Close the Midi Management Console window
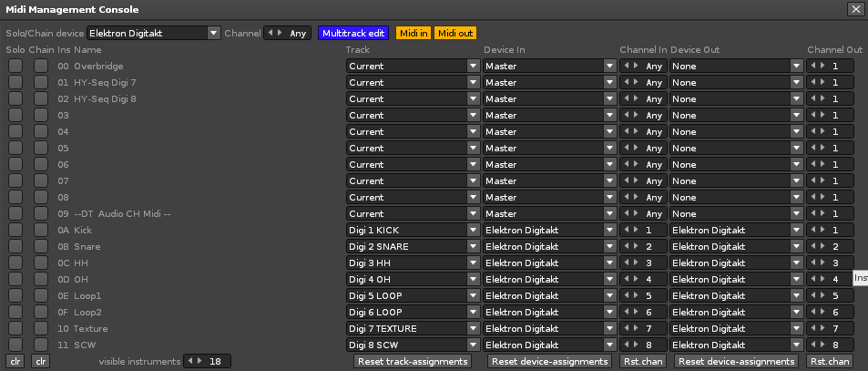 point(854,9)
